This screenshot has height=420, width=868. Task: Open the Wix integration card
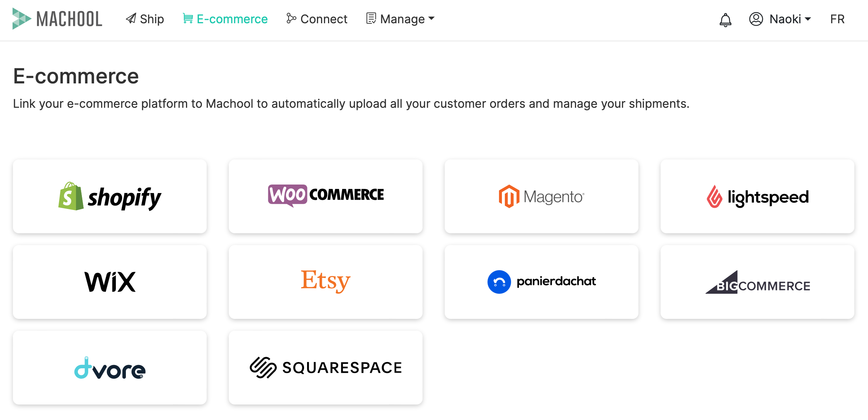tap(110, 282)
